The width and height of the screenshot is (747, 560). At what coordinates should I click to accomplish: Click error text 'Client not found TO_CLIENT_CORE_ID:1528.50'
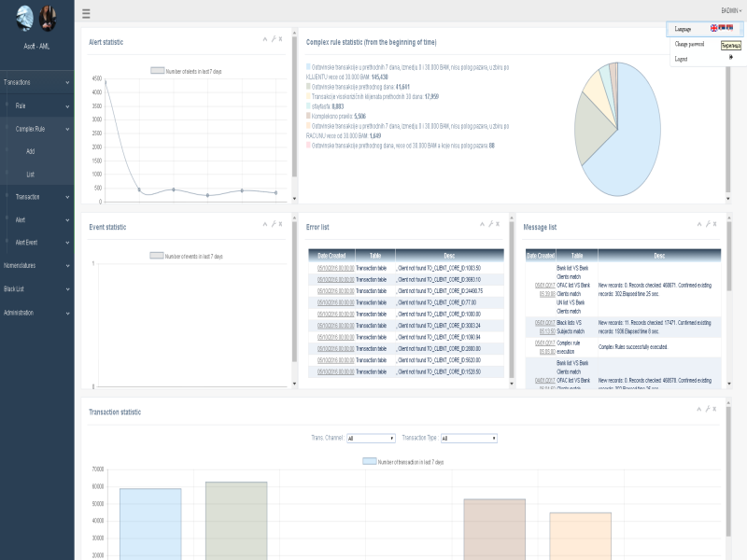click(439, 371)
